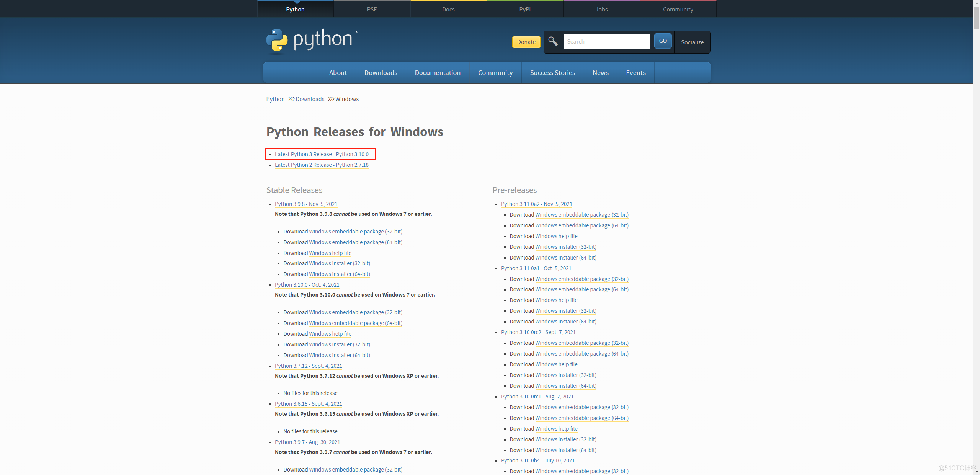Click the Jobs navigation icon tab
Image resolution: width=980 pixels, height=475 pixels.
coord(601,9)
